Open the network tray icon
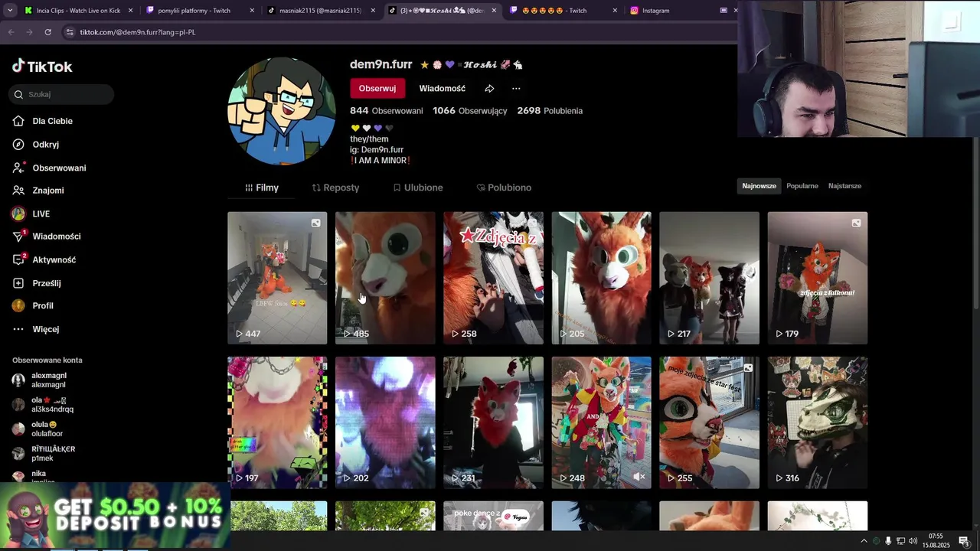Screen dimensions: 980x551 pos(900,541)
